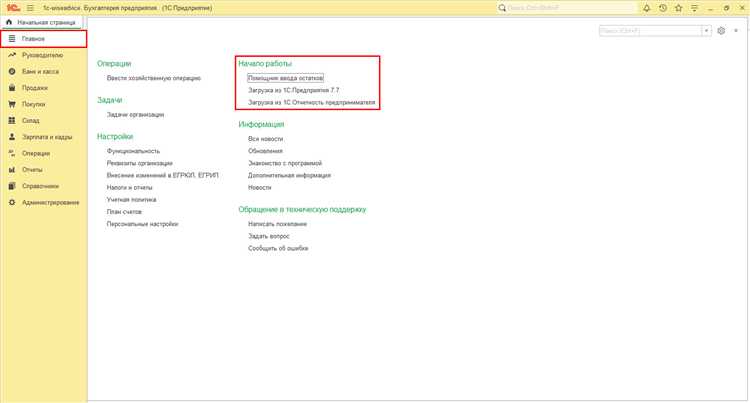Select Главное section in sidebar
This screenshot has height=403, width=750.
click(44, 39)
